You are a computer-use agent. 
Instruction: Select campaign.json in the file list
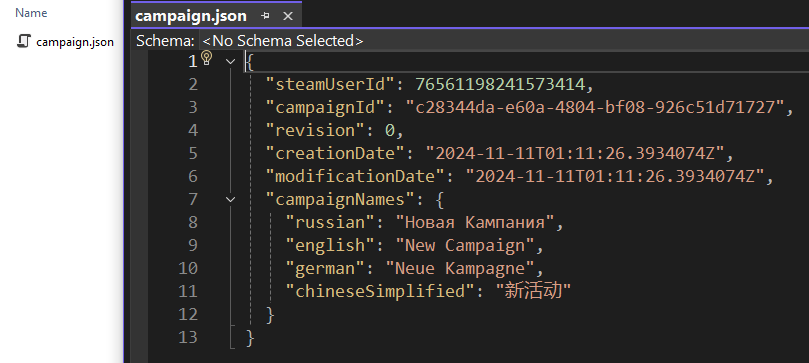[75, 42]
